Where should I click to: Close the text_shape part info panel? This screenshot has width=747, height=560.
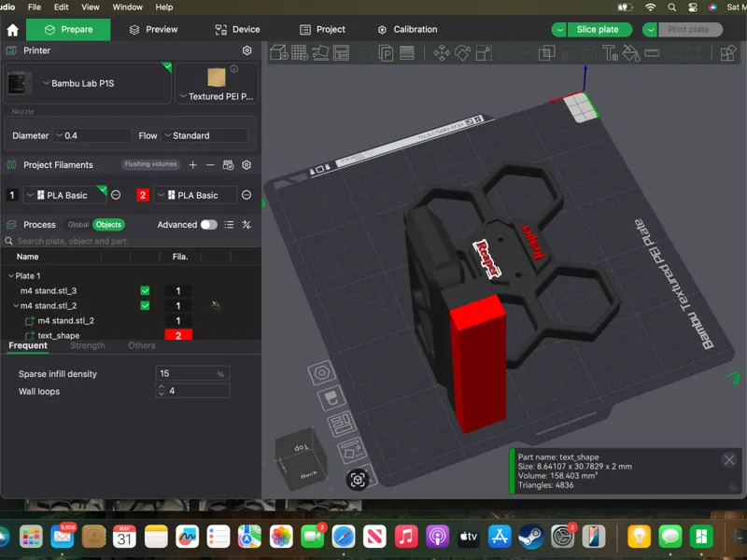pos(729,459)
